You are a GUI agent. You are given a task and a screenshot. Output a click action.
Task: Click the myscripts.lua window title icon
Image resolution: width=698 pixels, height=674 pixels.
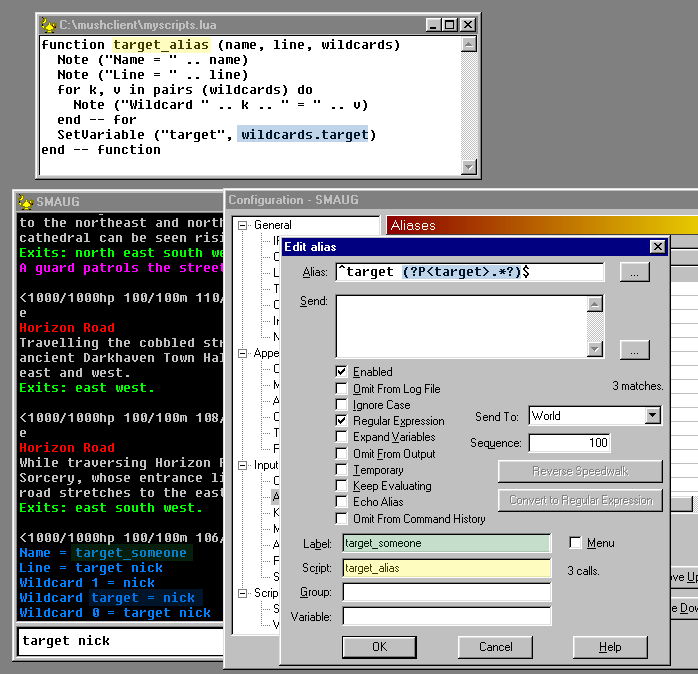tap(47, 24)
